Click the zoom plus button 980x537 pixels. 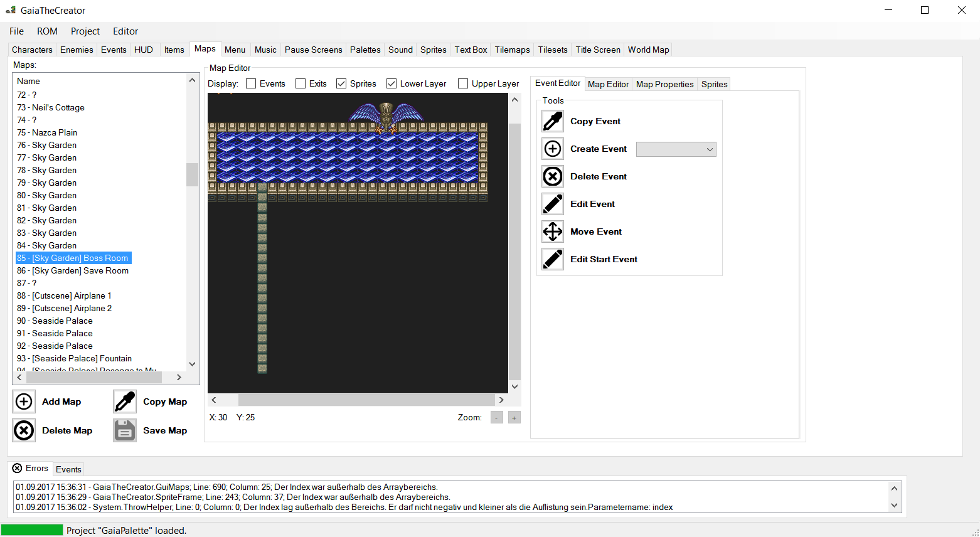pyautogui.click(x=514, y=417)
